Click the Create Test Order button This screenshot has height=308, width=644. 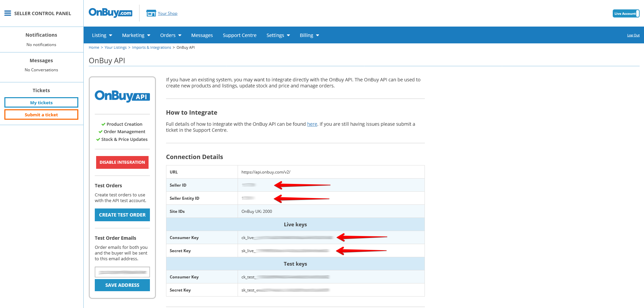122,215
